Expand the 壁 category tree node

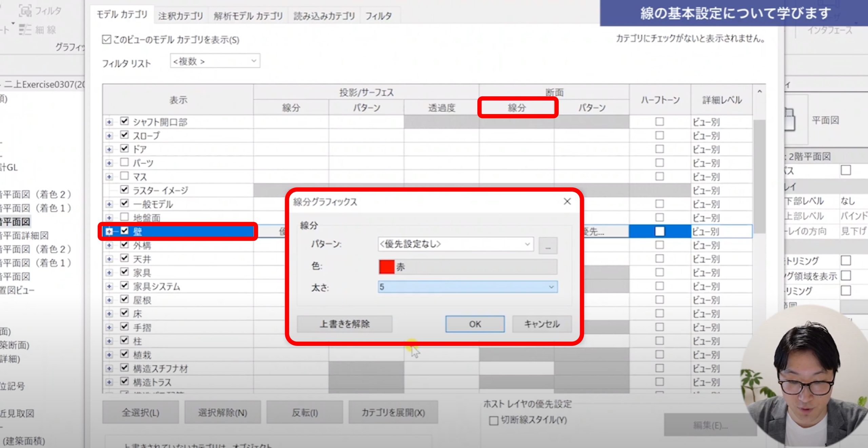coord(109,231)
